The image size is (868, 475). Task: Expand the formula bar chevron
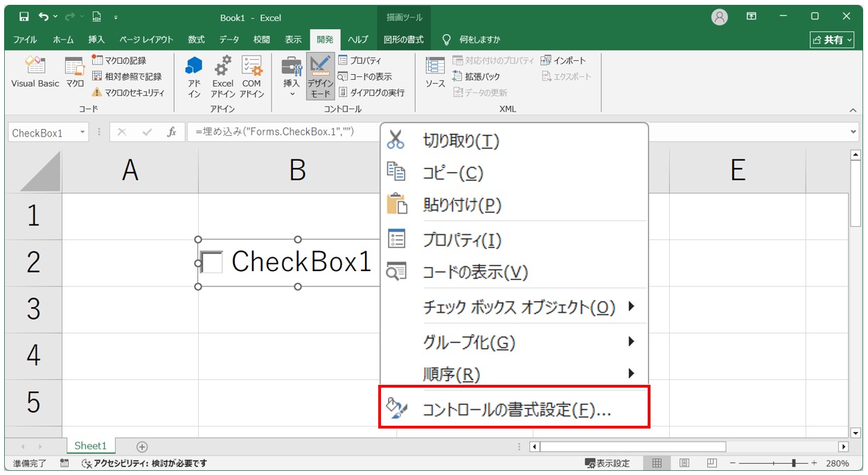tap(853, 132)
